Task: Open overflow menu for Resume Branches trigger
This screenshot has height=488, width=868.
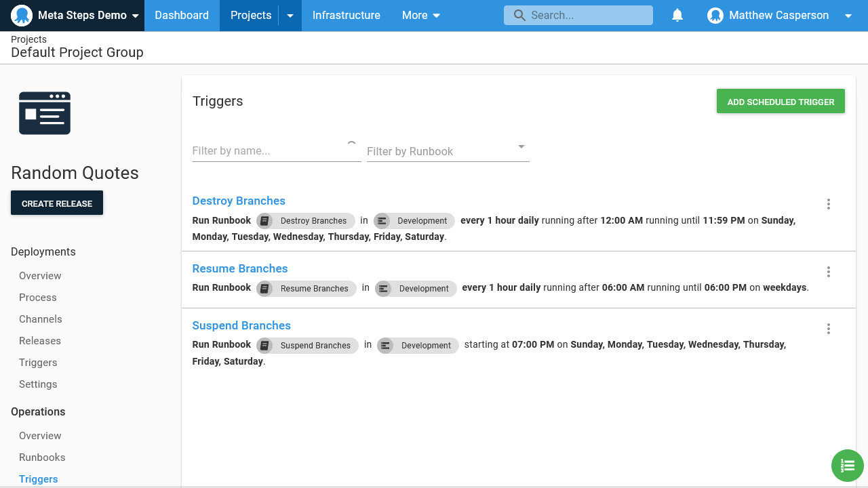Action: [x=828, y=272]
